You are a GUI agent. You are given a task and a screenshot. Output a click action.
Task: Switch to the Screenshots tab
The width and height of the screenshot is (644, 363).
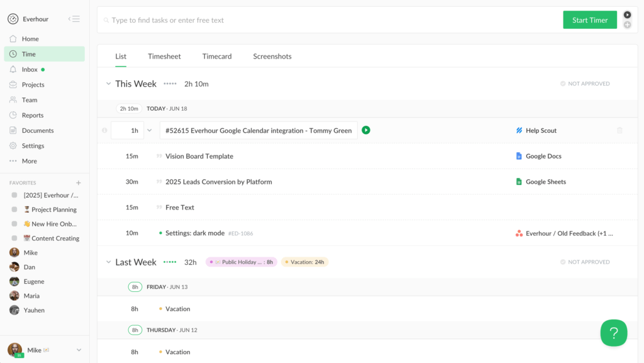[x=272, y=57]
